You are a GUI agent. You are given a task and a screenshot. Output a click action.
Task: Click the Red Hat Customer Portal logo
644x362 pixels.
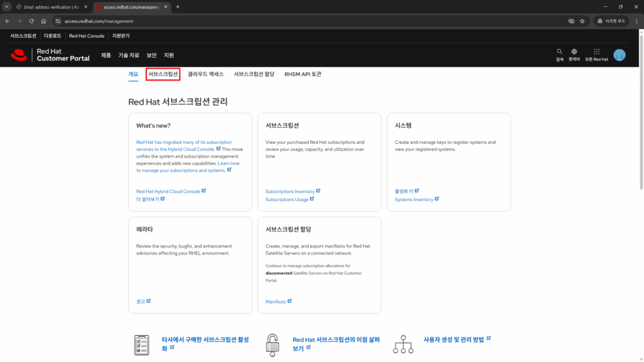pos(50,55)
